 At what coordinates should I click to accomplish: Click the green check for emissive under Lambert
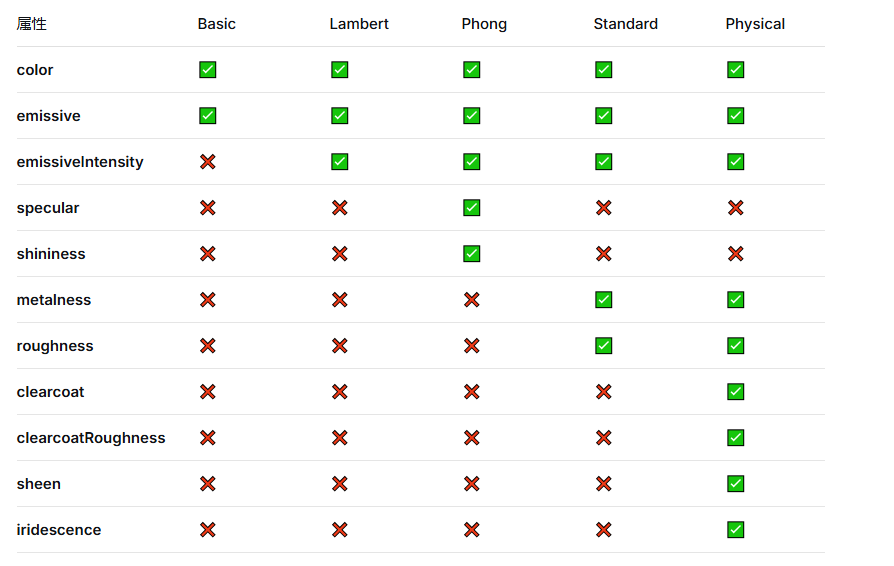pyautogui.click(x=340, y=116)
